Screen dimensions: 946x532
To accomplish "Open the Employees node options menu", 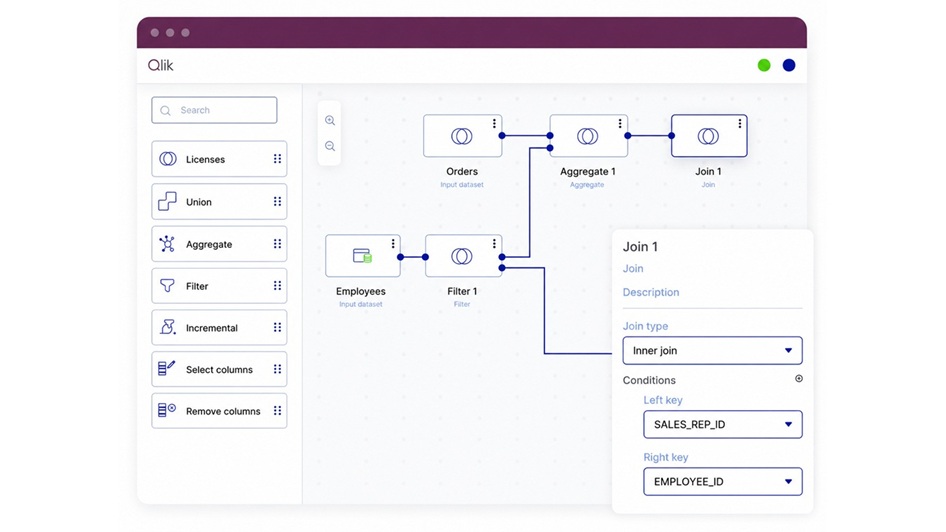I will pyautogui.click(x=393, y=244).
